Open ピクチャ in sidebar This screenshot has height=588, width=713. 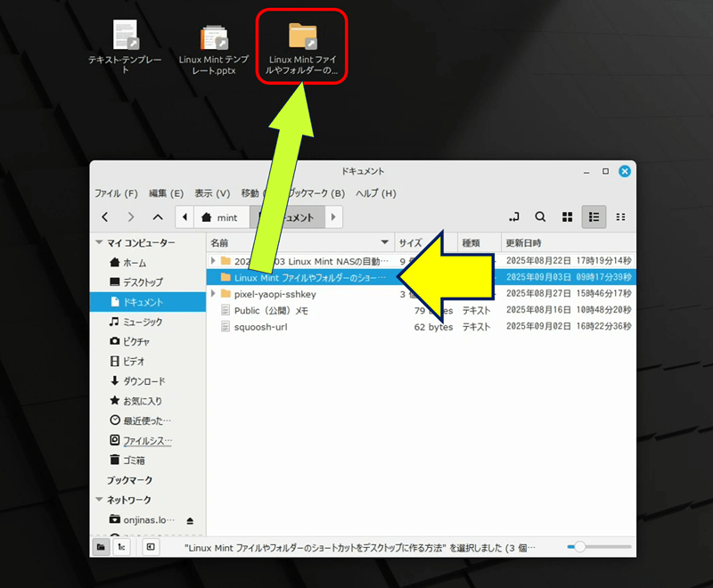148,341
